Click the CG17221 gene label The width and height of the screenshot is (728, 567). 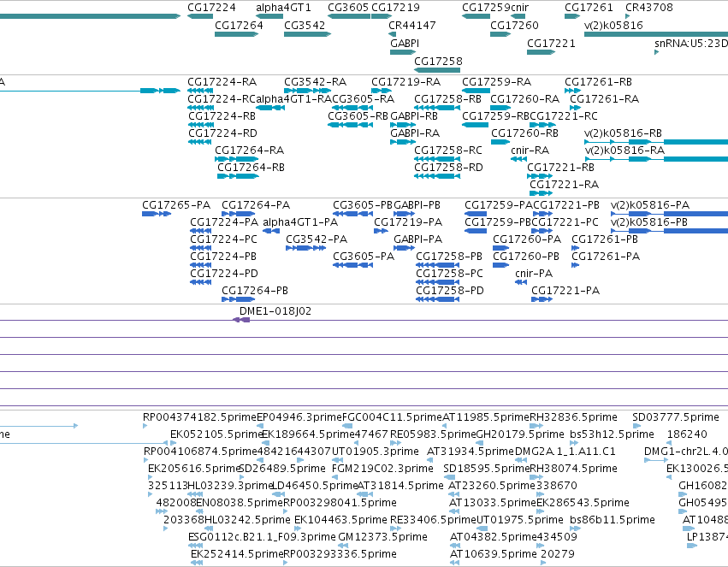point(551,43)
